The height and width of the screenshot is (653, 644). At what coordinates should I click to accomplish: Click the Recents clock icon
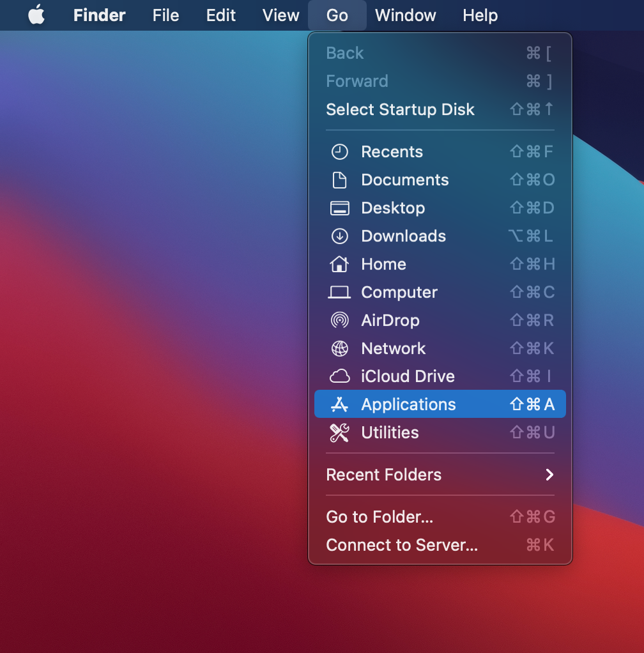tap(339, 152)
